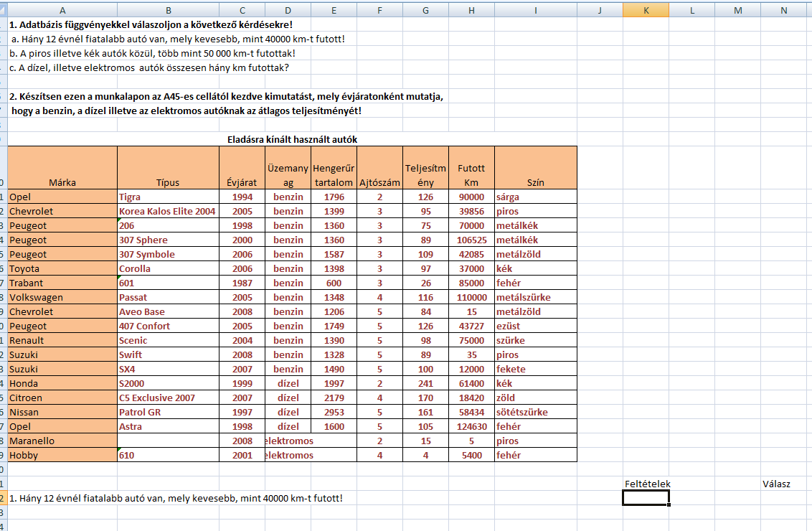This screenshot has width=812, height=531.
Task: Click column N header
Action: coord(783,10)
